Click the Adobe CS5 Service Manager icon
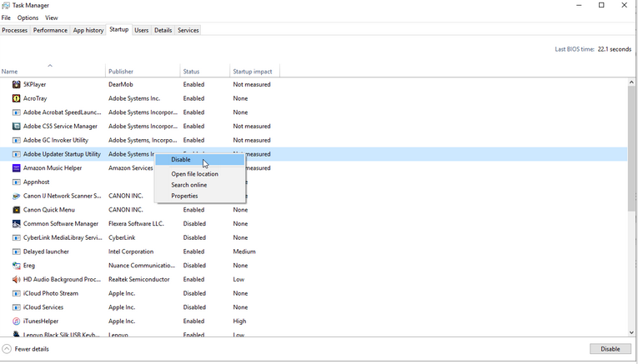638x364 pixels. point(17,127)
